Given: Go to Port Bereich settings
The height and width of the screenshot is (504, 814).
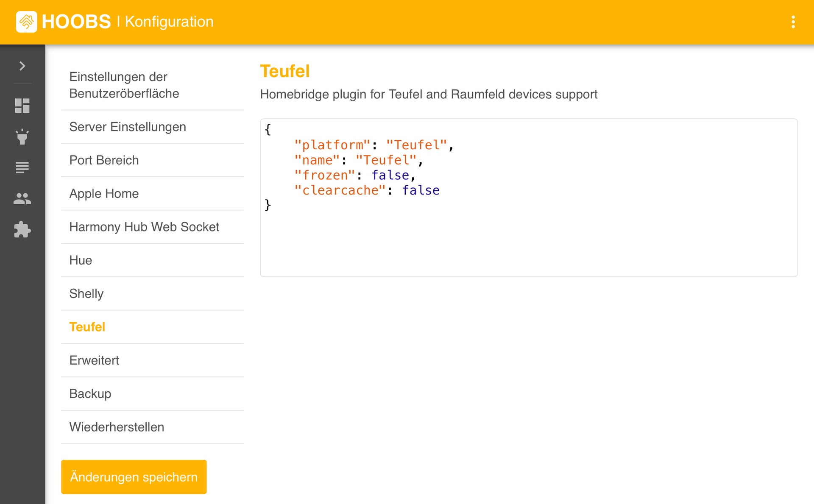Looking at the screenshot, I should click(153, 160).
